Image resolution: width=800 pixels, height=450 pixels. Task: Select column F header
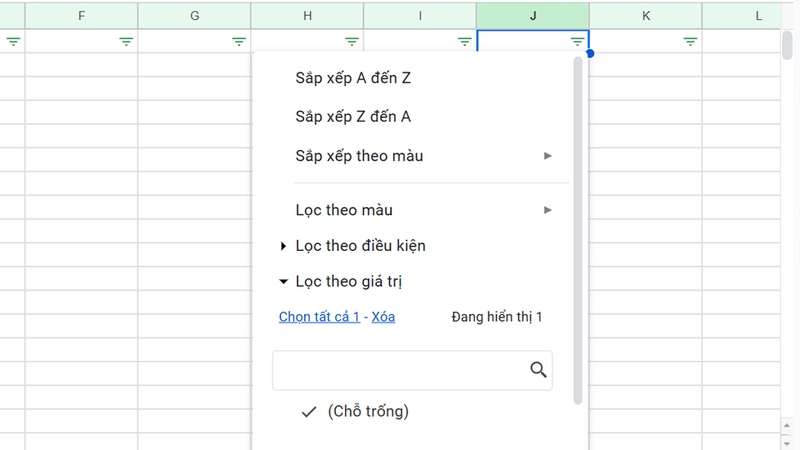pyautogui.click(x=82, y=16)
